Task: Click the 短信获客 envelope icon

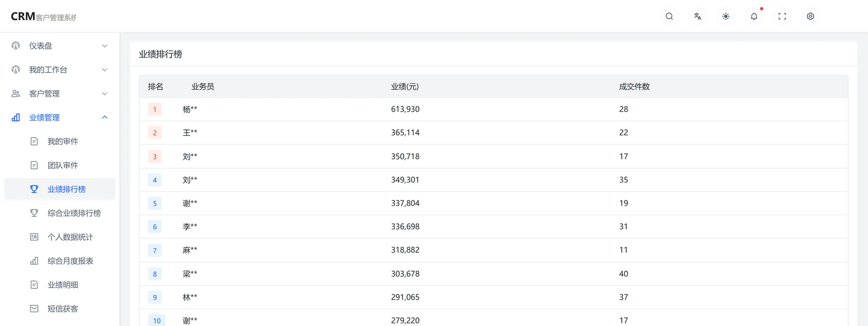Action: pyautogui.click(x=34, y=309)
